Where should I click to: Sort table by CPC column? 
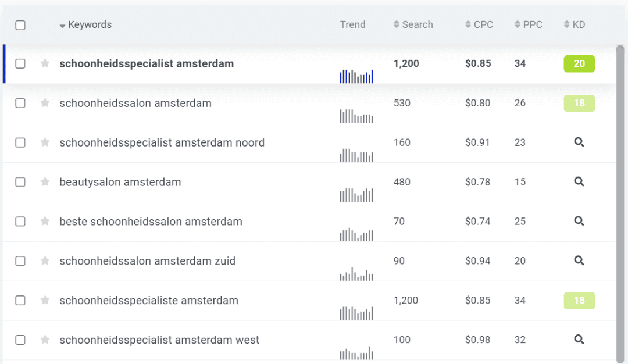pos(479,25)
